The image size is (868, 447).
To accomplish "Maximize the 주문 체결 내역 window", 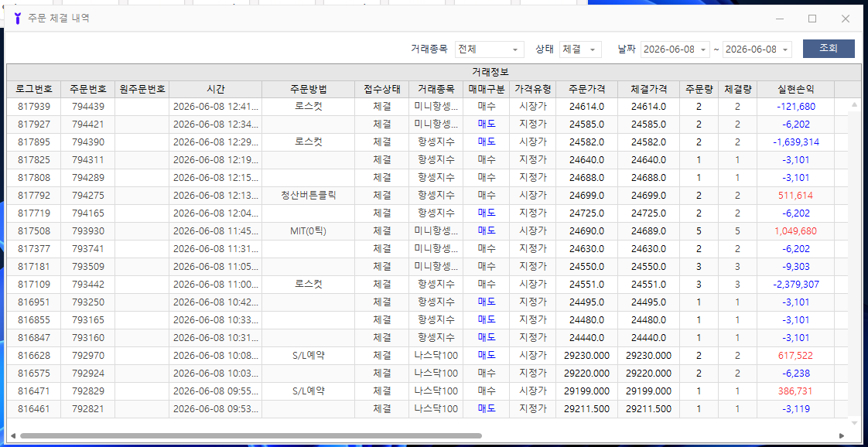I will tap(812, 19).
